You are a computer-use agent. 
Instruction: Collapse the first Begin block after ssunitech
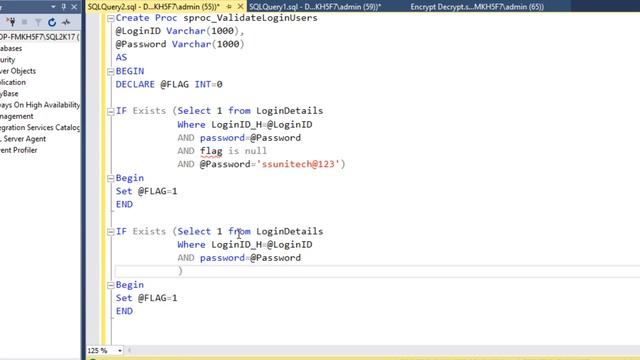coord(110,178)
